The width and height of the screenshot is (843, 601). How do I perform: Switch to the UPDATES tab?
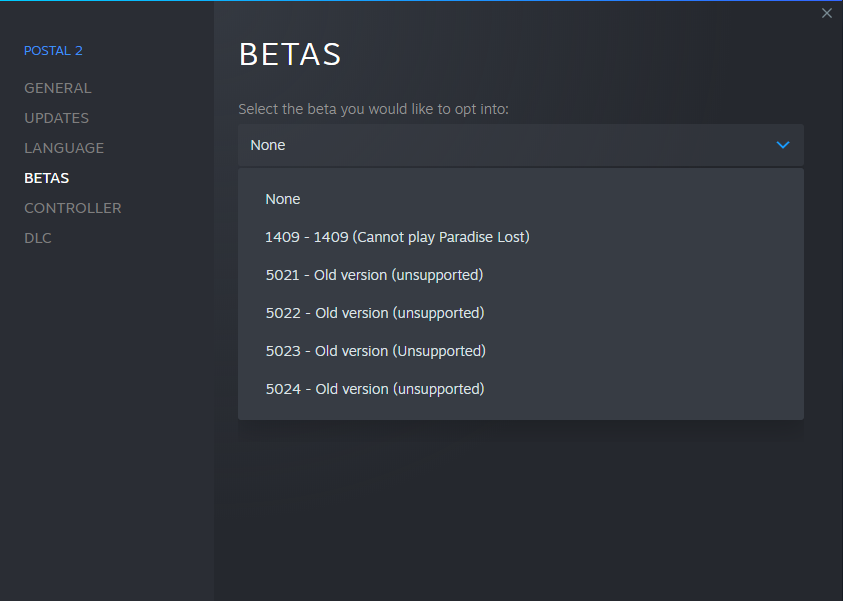pos(57,118)
